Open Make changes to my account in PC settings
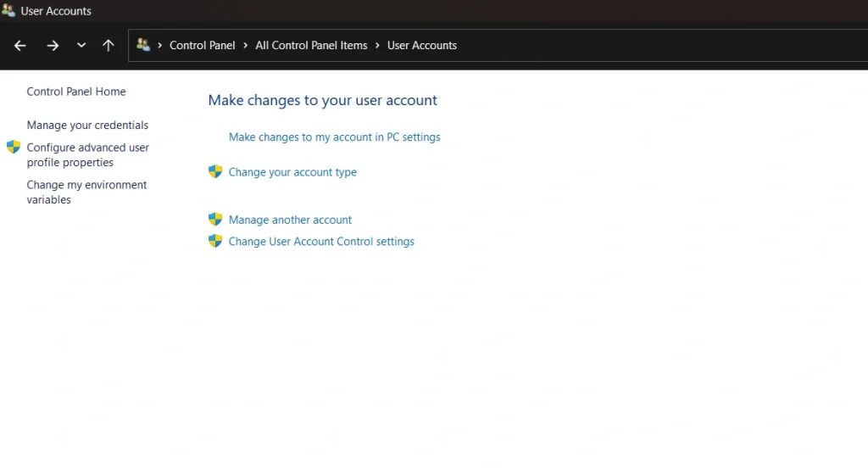 tap(334, 137)
